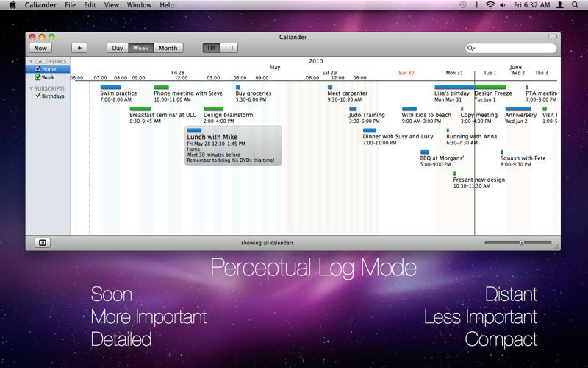588x368 pixels.
Task: Open the File menu
Action: [x=70, y=5]
